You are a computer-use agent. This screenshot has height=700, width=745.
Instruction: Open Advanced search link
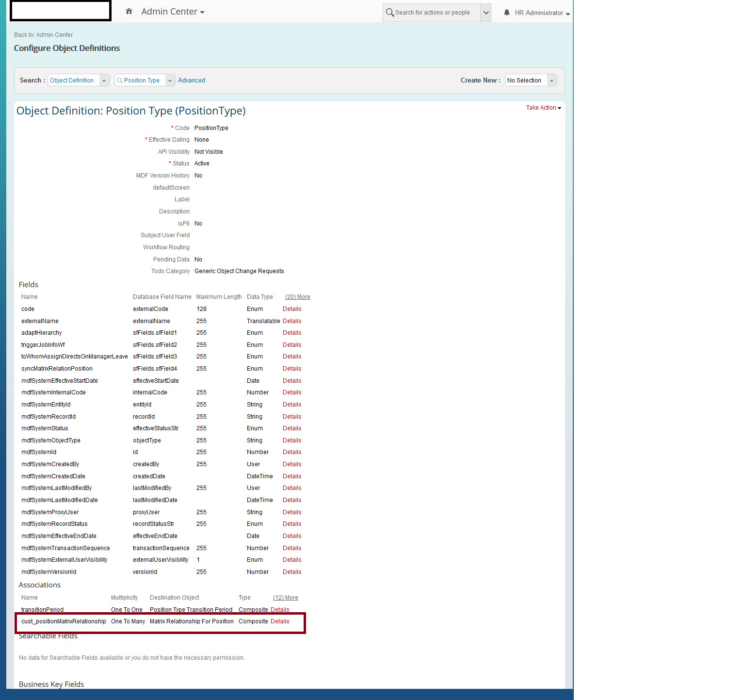click(x=192, y=81)
